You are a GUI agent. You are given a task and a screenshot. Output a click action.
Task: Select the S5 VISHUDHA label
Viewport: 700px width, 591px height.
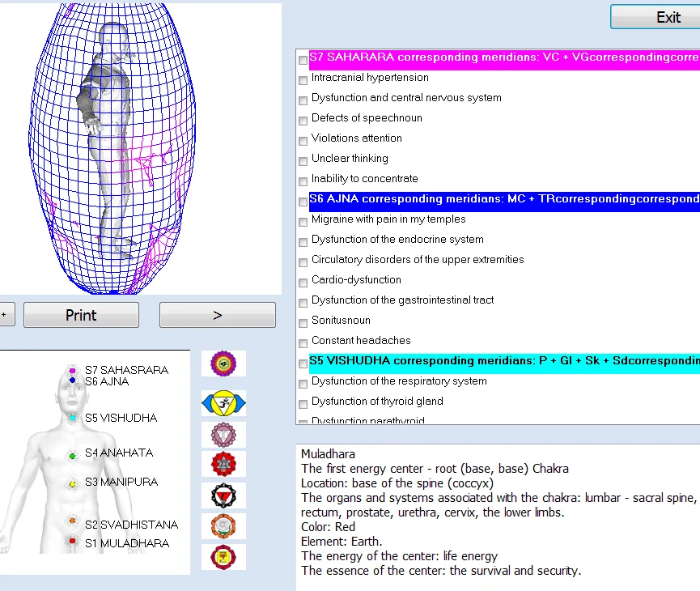tap(121, 418)
